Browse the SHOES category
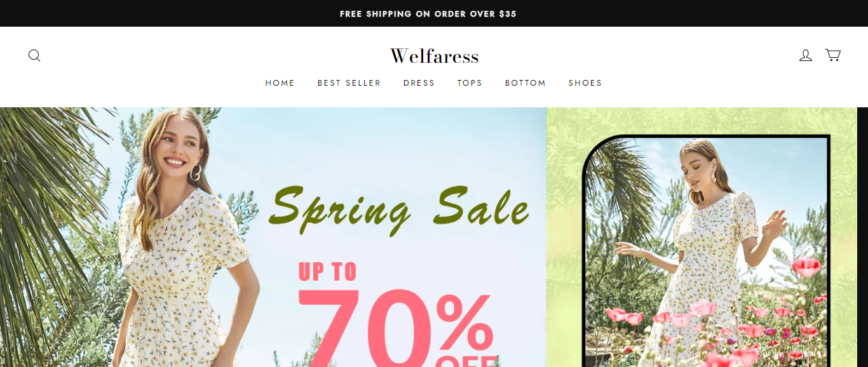Viewport: 868px width, 367px height. [x=585, y=83]
